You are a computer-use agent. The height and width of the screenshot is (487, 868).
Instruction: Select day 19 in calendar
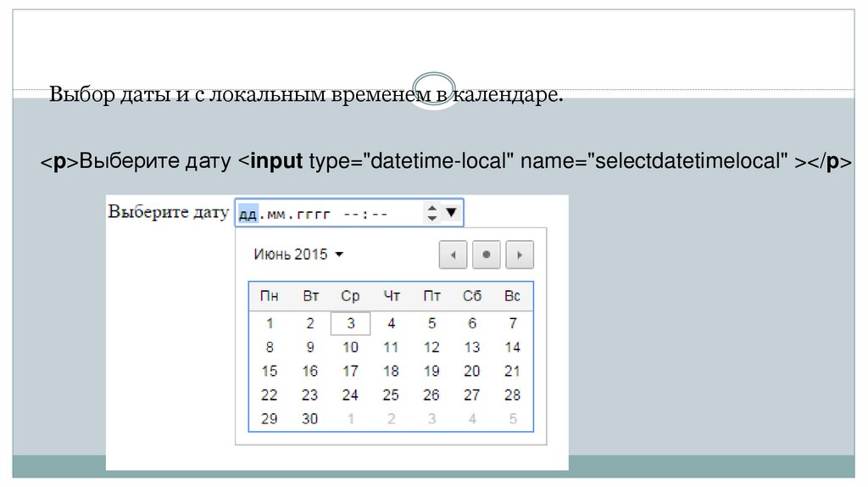431,372
